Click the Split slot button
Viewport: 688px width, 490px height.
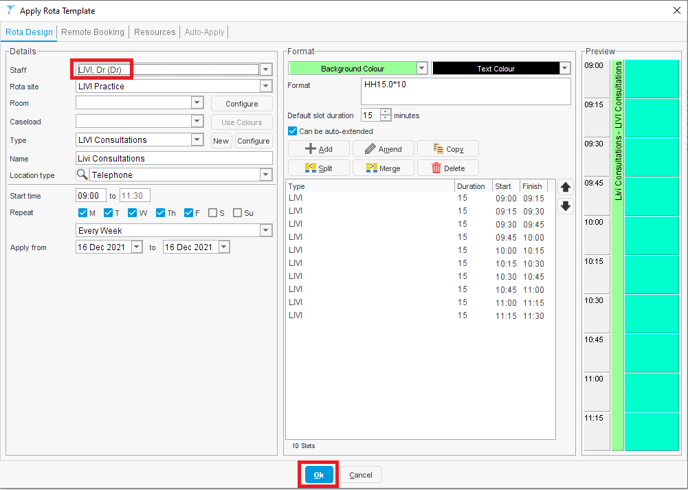[x=318, y=168]
